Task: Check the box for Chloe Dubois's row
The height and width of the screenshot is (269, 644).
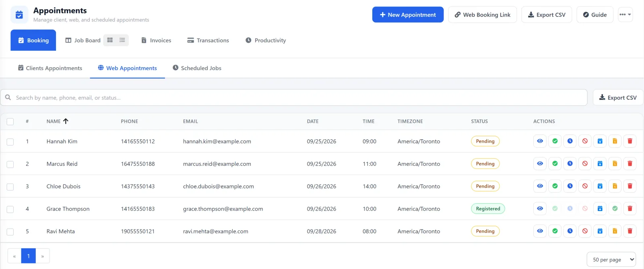Action: point(10,187)
